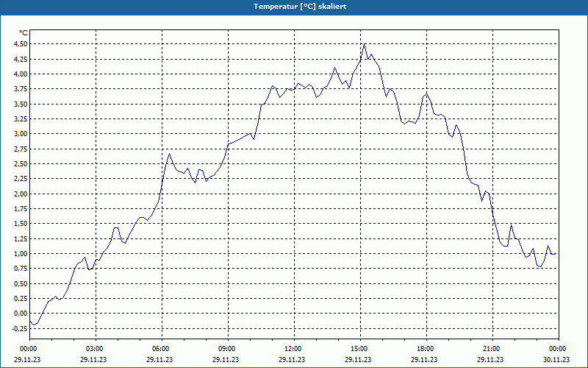Screen dimensions: 588x368
Task: Click the 3,25 y-axis value
Action: (x=21, y=119)
